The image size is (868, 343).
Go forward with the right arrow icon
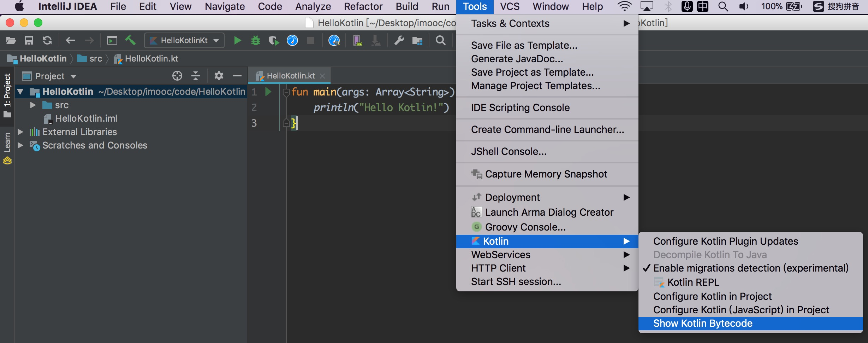tap(89, 41)
